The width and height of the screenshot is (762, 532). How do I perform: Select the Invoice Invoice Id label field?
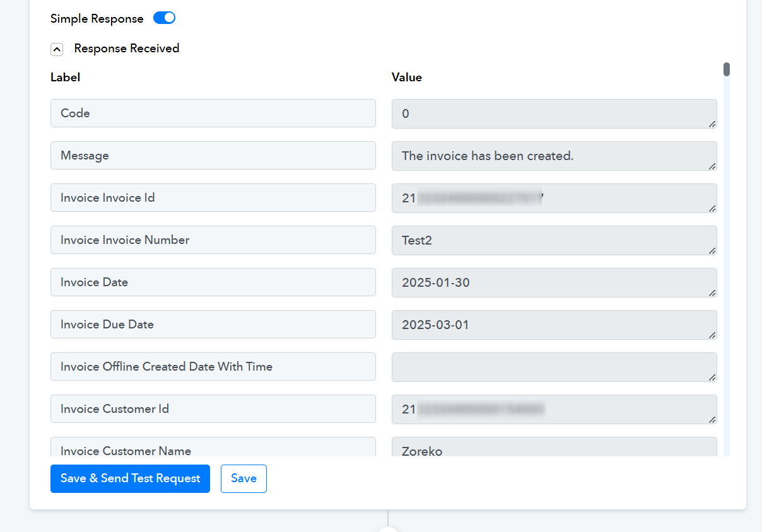[213, 198]
